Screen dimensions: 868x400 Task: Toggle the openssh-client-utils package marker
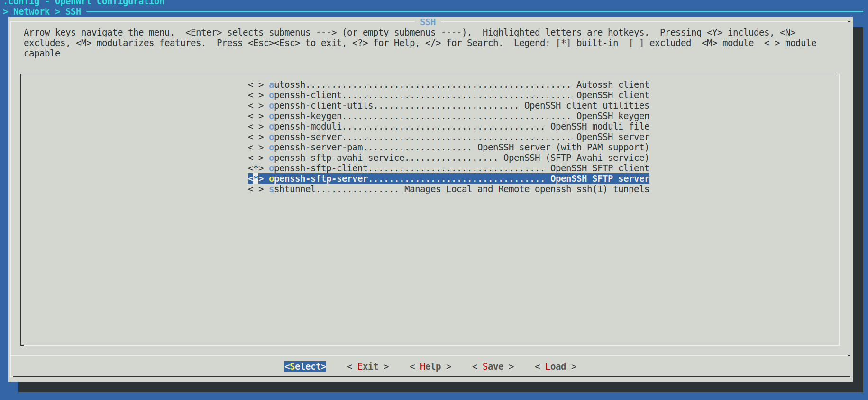click(x=256, y=106)
